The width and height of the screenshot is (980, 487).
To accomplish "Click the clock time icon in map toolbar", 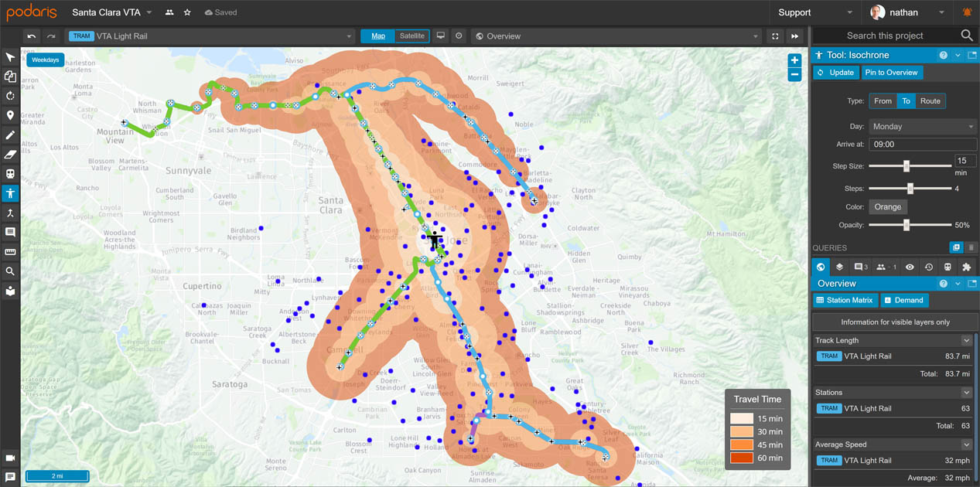I will pyautogui.click(x=459, y=36).
